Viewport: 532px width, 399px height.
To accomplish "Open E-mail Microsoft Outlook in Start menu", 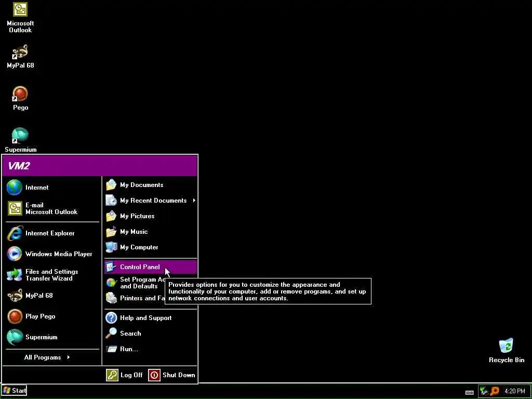I will (x=52, y=208).
